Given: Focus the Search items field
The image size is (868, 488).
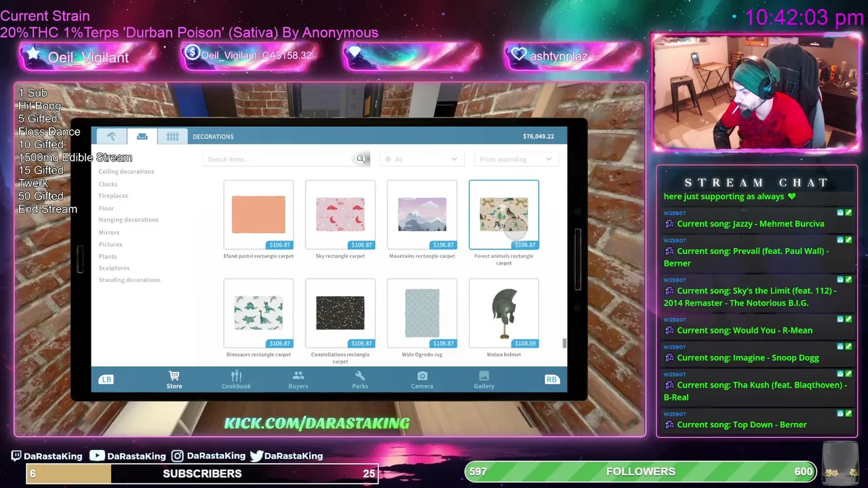Looking at the screenshot, I should [286, 159].
